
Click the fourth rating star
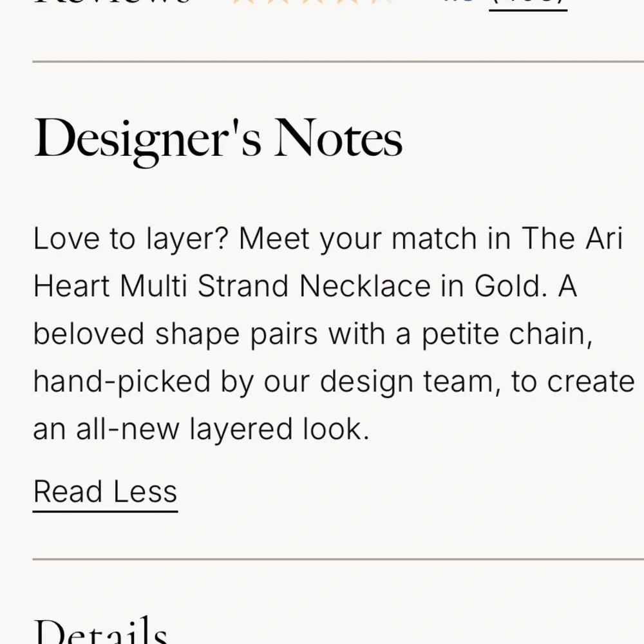coord(346,2)
